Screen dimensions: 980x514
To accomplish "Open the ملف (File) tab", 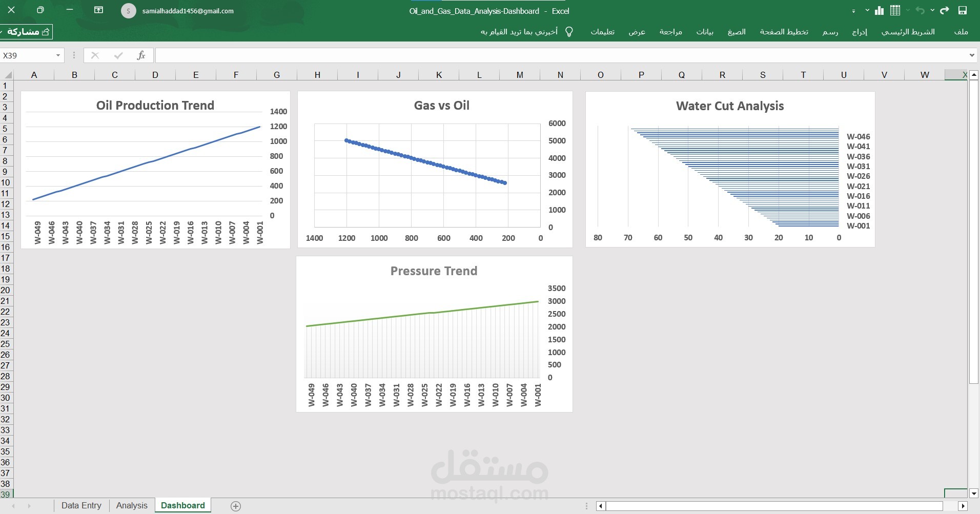I will click(961, 32).
